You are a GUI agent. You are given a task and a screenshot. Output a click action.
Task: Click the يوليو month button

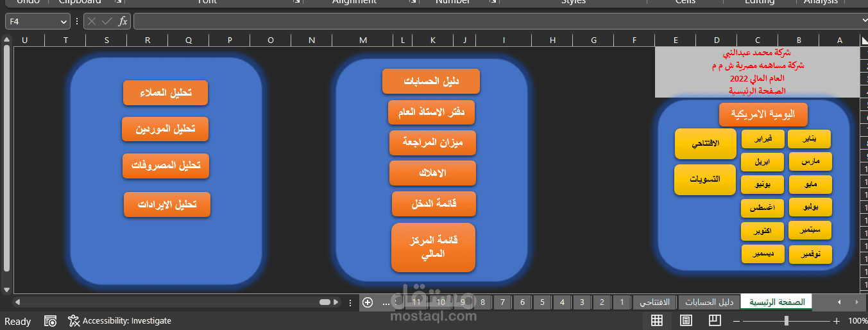810,207
